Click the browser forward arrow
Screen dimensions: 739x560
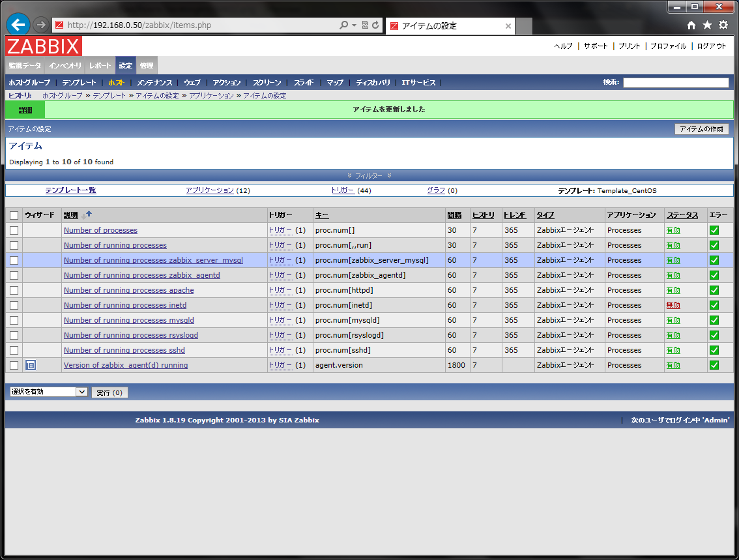[x=41, y=25]
